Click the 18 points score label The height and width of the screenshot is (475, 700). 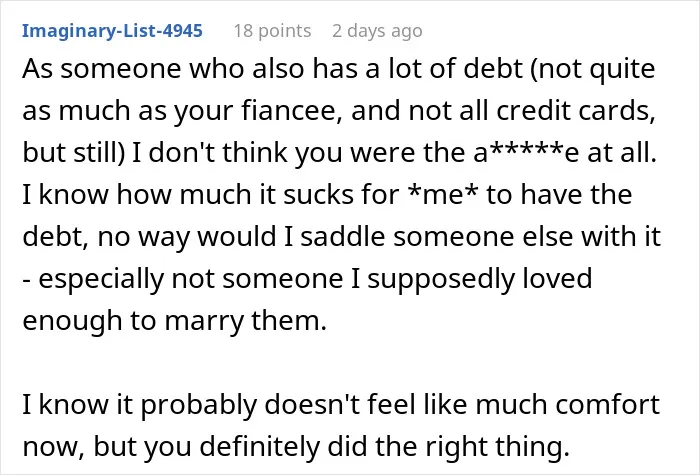point(272,31)
